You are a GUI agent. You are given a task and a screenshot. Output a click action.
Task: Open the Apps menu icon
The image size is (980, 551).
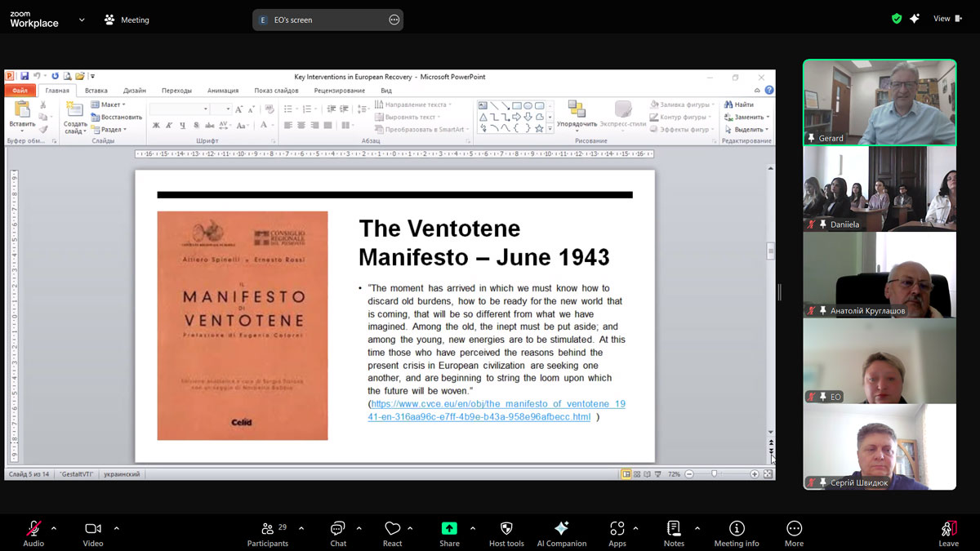click(x=617, y=529)
